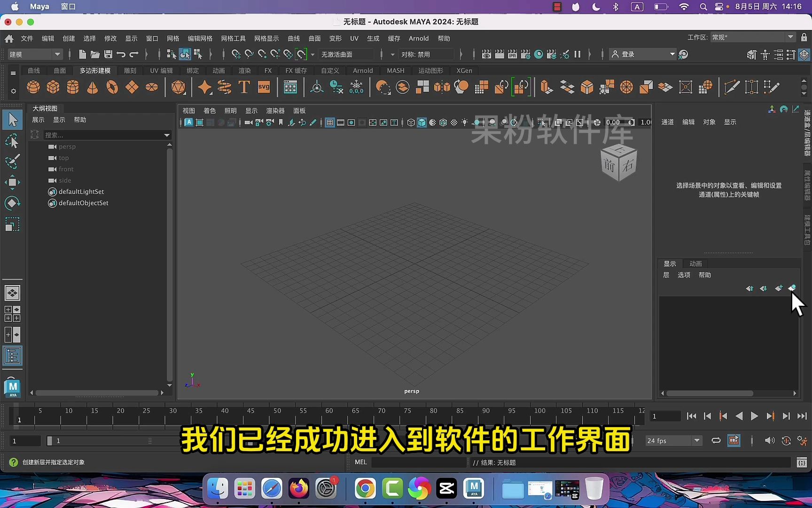Create a polygon torus from the shelf
The height and width of the screenshot is (508, 812).
coord(112,87)
